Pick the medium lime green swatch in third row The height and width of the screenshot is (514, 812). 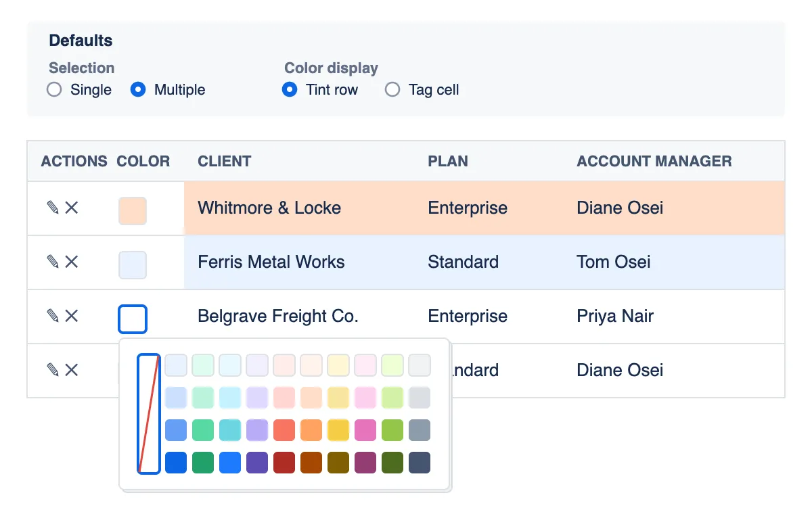pos(392,430)
